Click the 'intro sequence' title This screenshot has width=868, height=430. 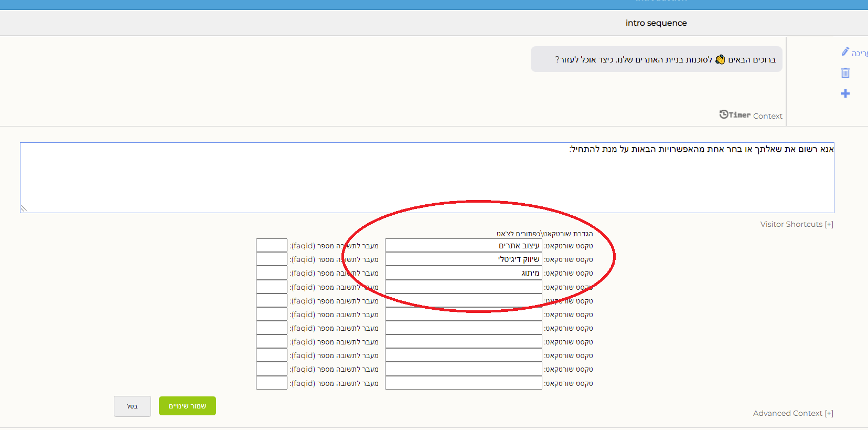tap(656, 23)
